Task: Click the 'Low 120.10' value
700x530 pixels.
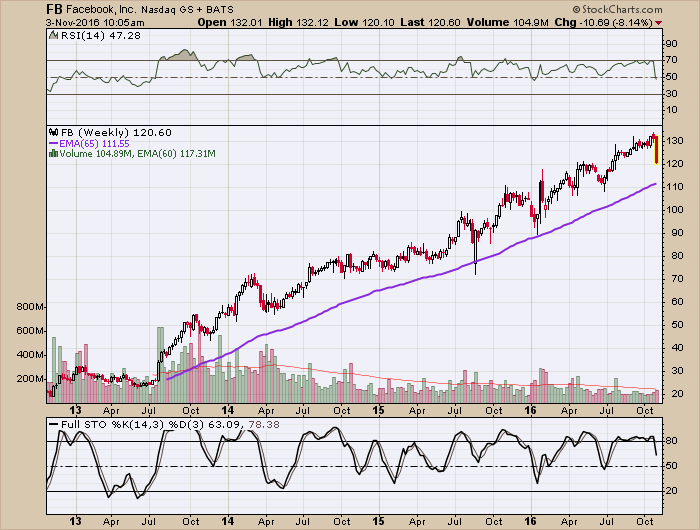Action: click(x=364, y=22)
